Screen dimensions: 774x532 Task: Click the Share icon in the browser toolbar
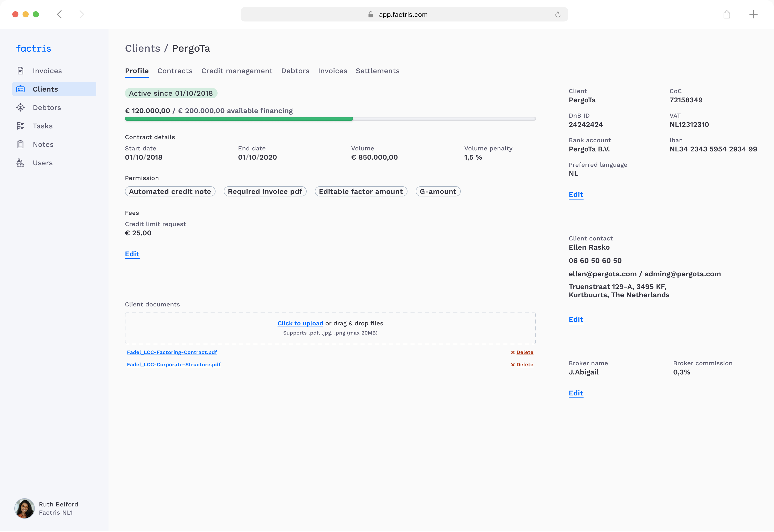pos(727,14)
